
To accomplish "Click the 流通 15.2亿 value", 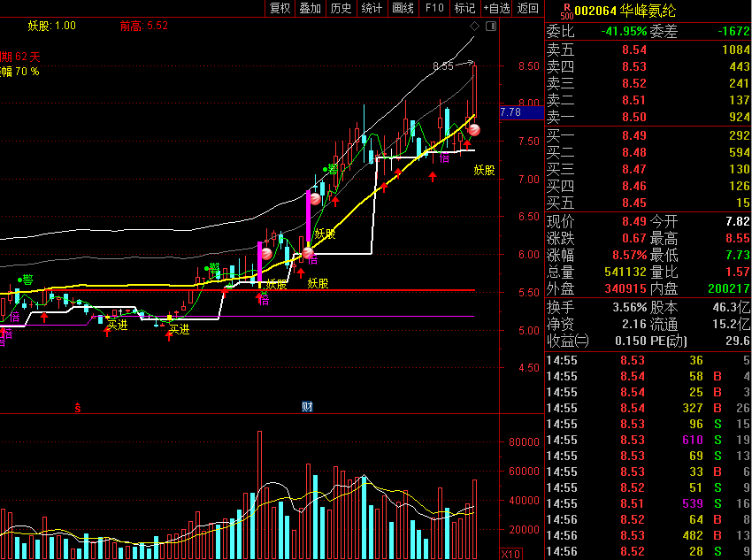I will coord(732,324).
